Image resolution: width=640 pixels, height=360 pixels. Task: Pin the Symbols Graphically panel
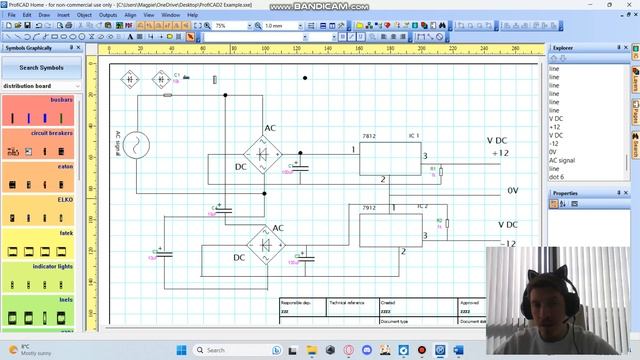pos(71,48)
